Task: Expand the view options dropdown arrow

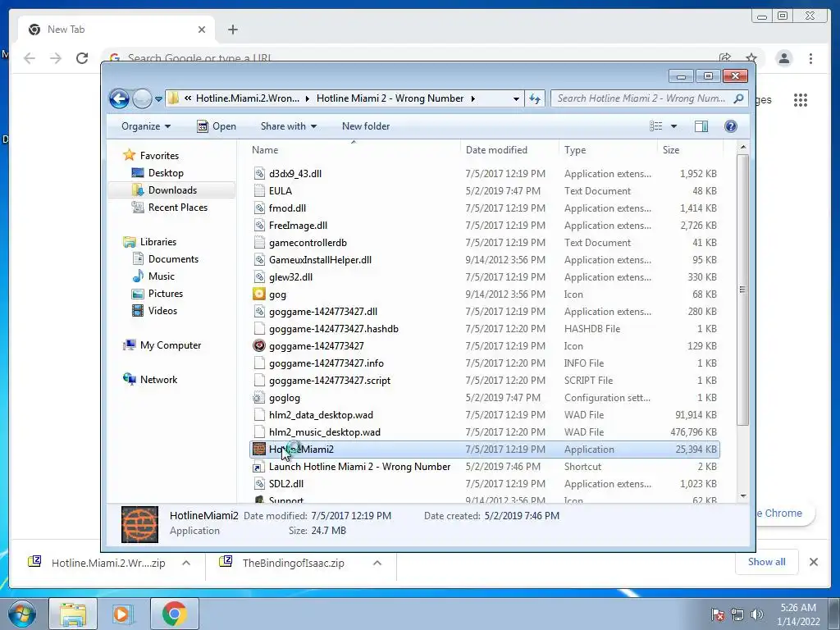Action: tap(674, 126)
